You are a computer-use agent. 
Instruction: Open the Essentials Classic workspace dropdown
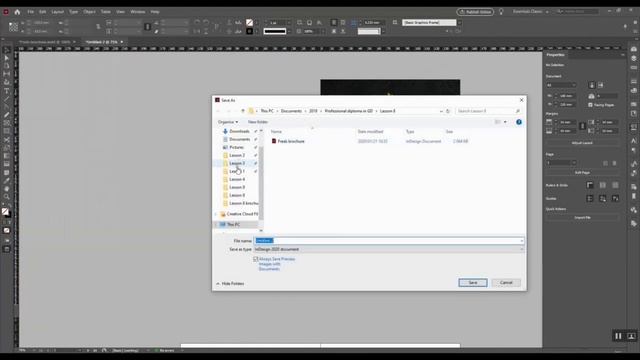tap(530, 12)
